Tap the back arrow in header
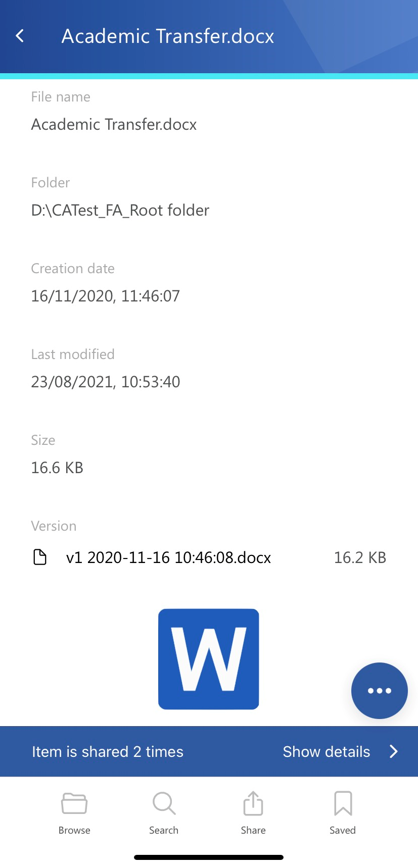This screenshot has height=868, width=418. (x=20, y=36)
